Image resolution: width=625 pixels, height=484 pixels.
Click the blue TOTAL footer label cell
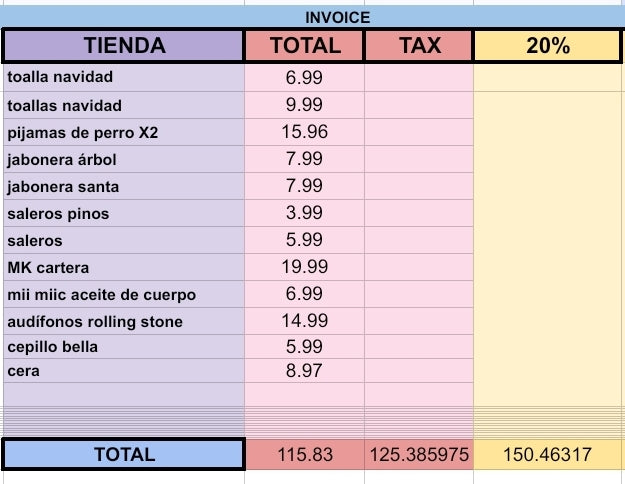point(124,454)
